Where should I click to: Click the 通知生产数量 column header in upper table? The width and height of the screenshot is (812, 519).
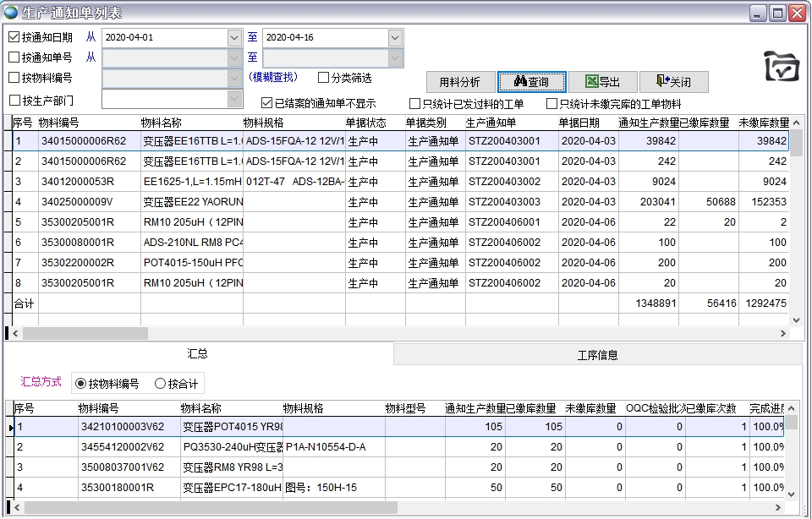[648, 123]
